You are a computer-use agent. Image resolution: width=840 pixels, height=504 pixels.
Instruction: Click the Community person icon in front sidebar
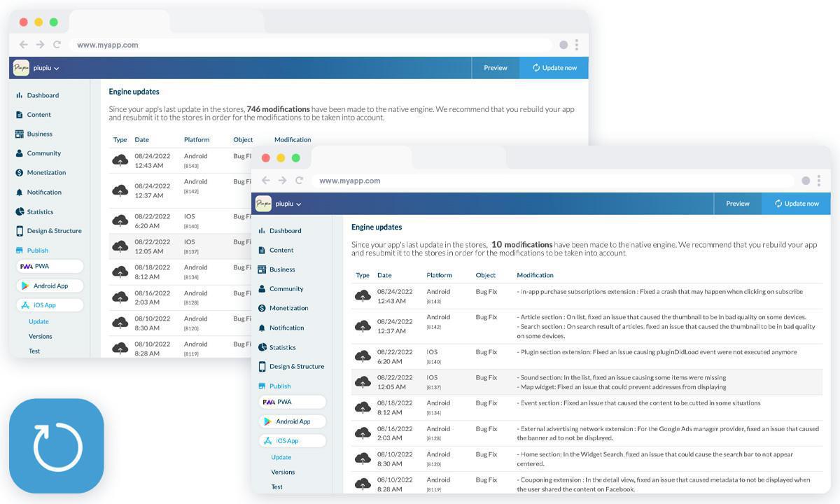point(262,289)
